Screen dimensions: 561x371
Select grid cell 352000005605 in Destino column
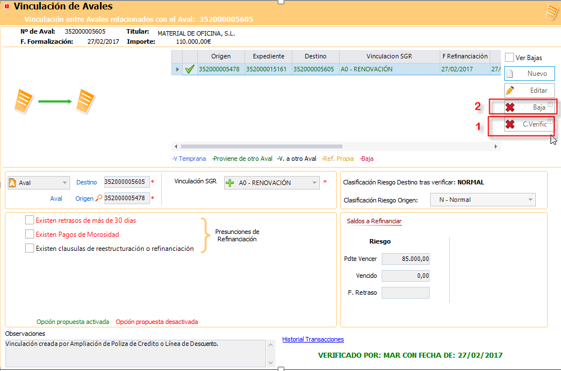(314, 69)
